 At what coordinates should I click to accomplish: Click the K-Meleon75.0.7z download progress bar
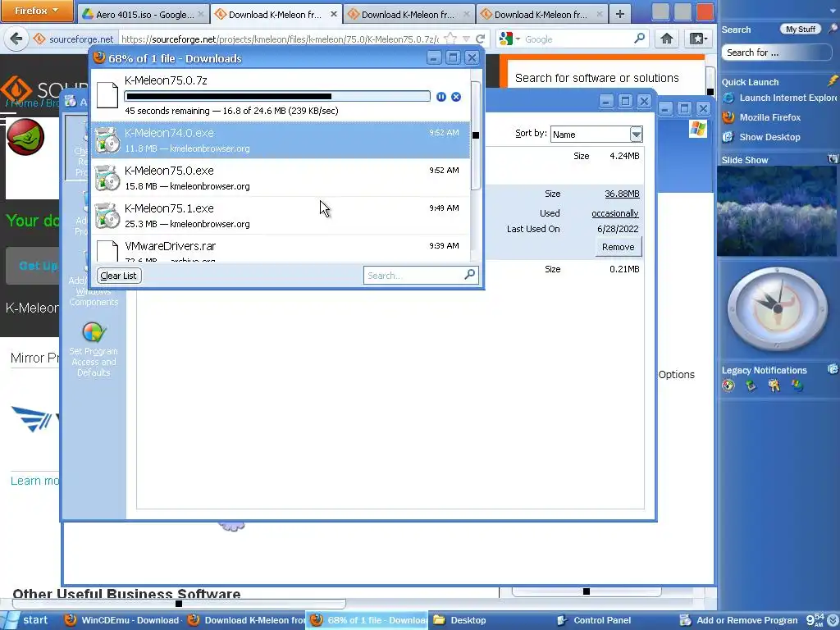(277, 97)
